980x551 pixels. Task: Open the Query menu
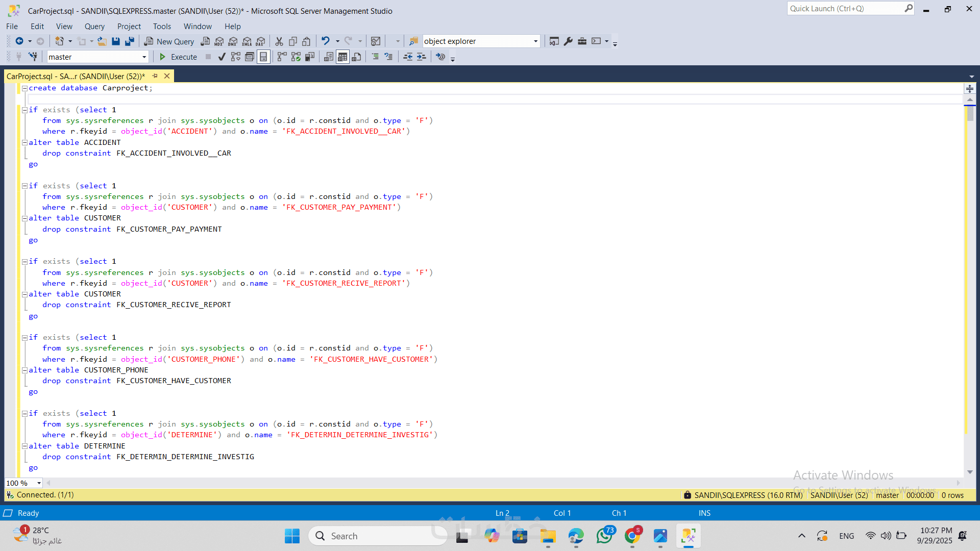click(x=94, y=27)
